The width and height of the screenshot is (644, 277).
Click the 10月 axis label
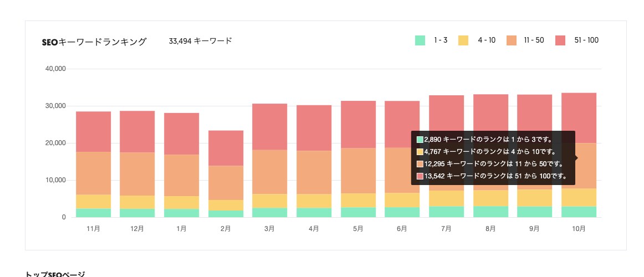pos(579,229)
